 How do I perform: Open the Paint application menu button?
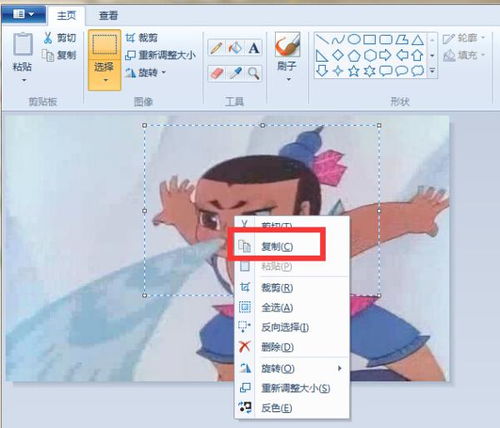point(23,14)
